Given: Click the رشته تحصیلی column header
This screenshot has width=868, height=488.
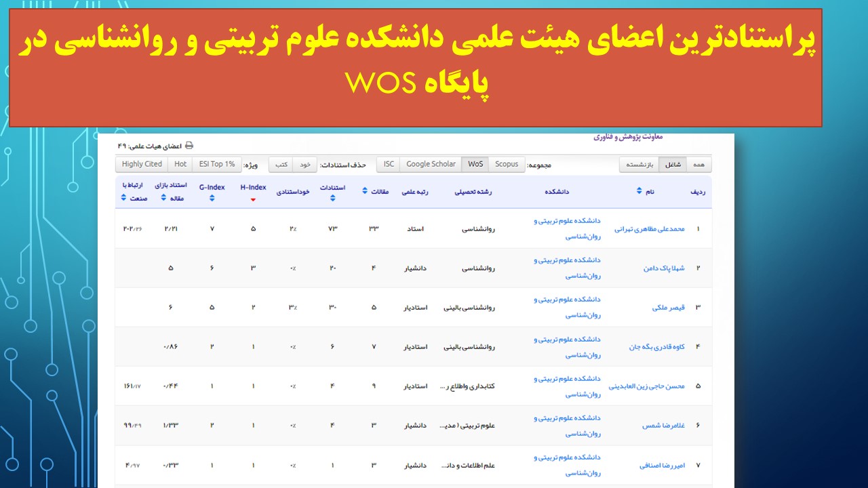Looking at the screenshot, I should [473, 192].
